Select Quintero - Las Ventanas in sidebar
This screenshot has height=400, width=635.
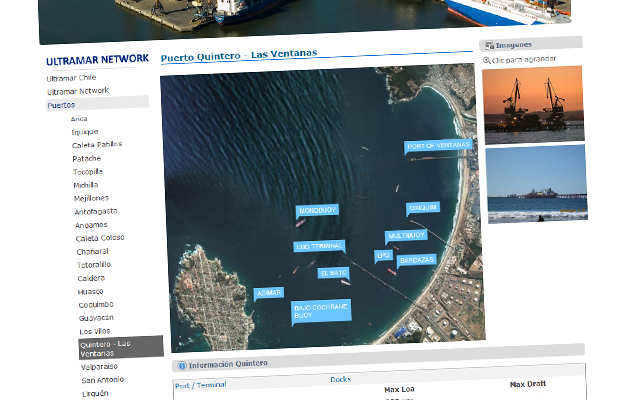coord(119,347)
